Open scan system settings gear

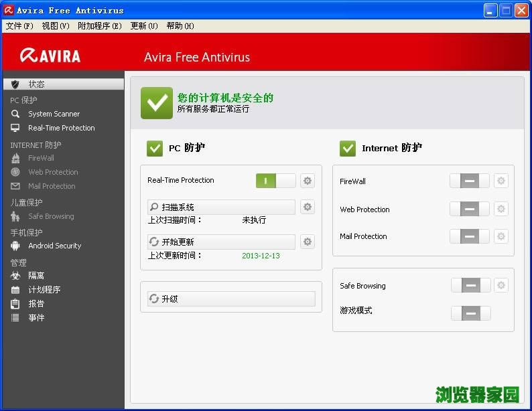pyautogui.click(x=308, y=207)
